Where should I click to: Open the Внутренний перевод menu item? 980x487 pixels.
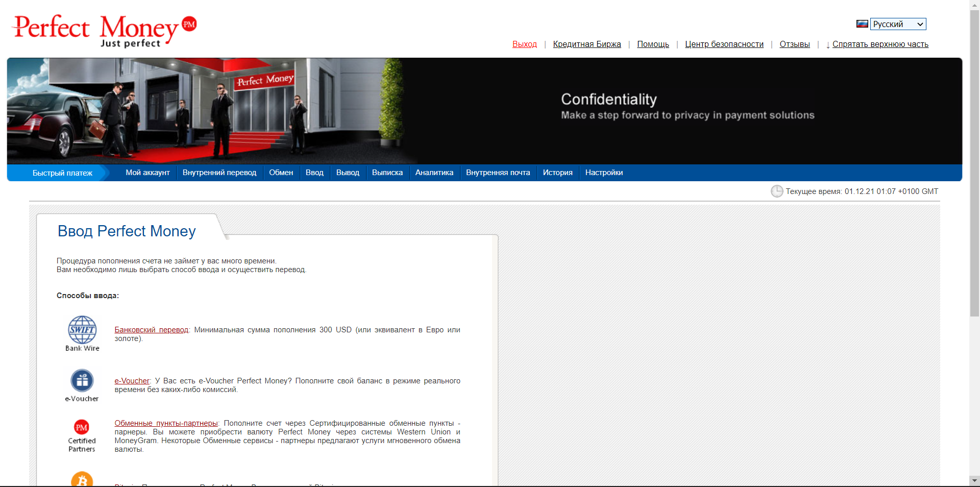tap(219, 173)
